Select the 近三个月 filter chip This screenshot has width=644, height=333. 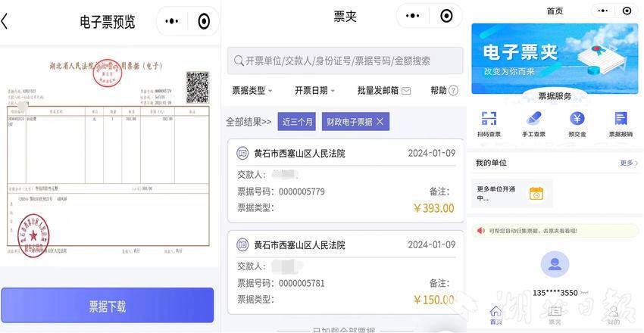[297, 122]
